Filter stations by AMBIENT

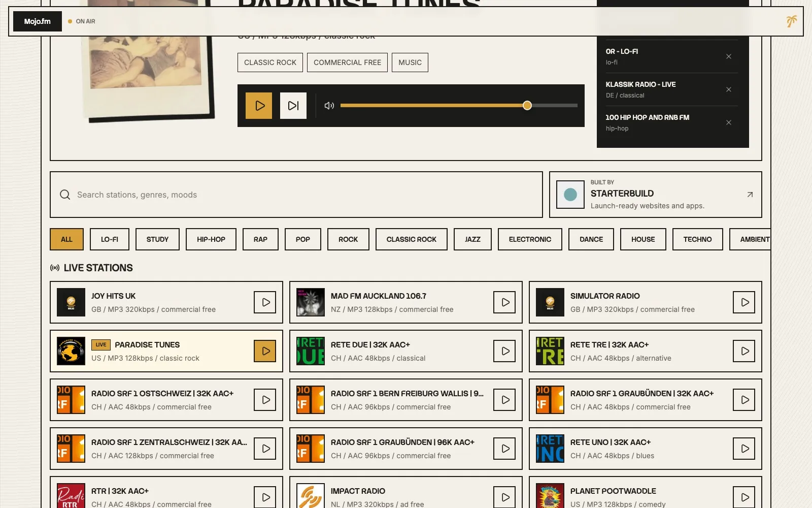[x=751, y=239]
